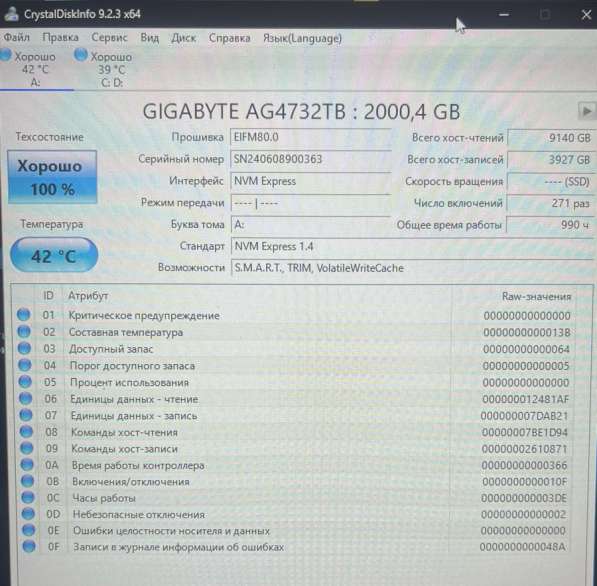Click the next disk arrow button

point(586,111)
